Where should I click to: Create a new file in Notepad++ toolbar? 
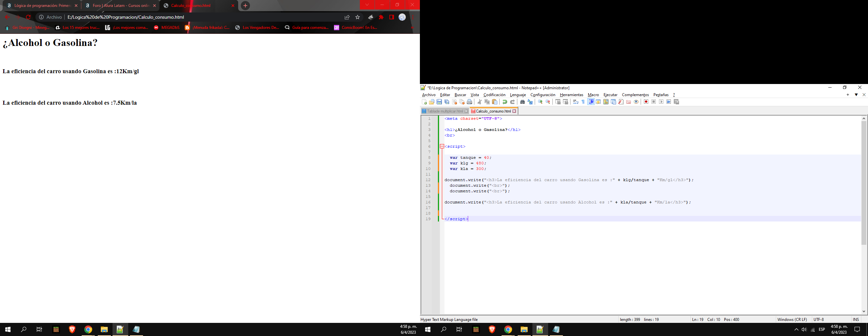click(x=424, y=102)
